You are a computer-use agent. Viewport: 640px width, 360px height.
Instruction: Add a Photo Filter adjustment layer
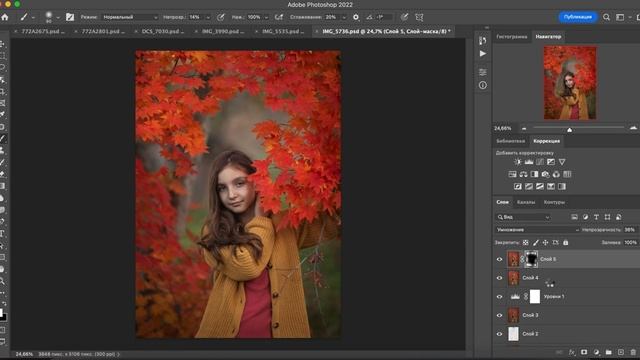pyautogui.click(x=545, y=174)
